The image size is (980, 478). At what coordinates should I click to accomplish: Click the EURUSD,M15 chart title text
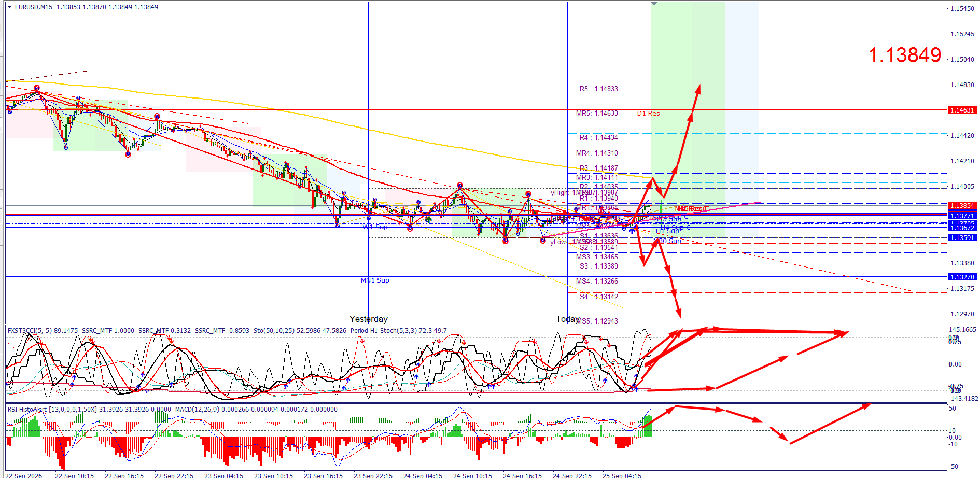(x=34, y=7)
